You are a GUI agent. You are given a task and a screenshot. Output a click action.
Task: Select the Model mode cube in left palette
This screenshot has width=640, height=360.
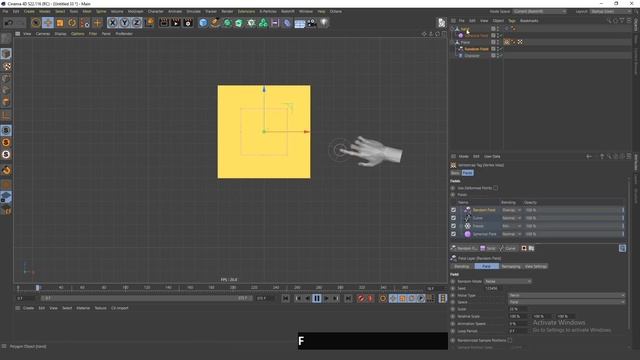pos(6,53)
